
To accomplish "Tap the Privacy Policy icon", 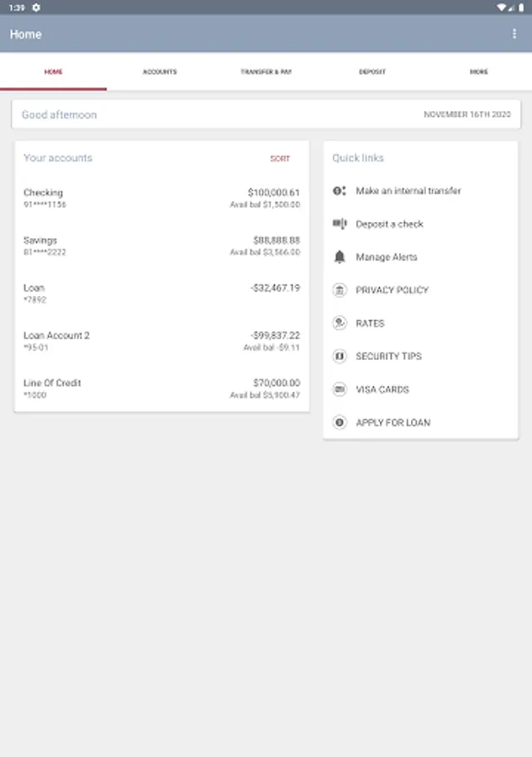I will click(340, 290).
